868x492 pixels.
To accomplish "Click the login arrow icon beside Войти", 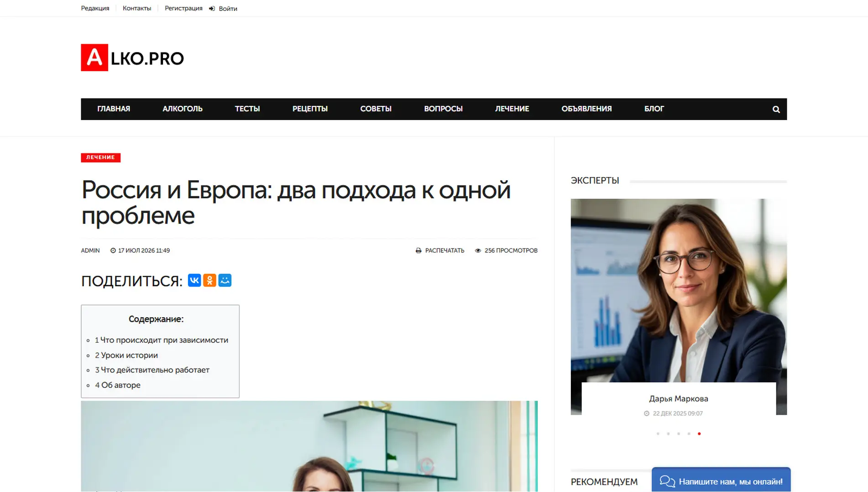I will pyautogui.click(x=212, y=9).
